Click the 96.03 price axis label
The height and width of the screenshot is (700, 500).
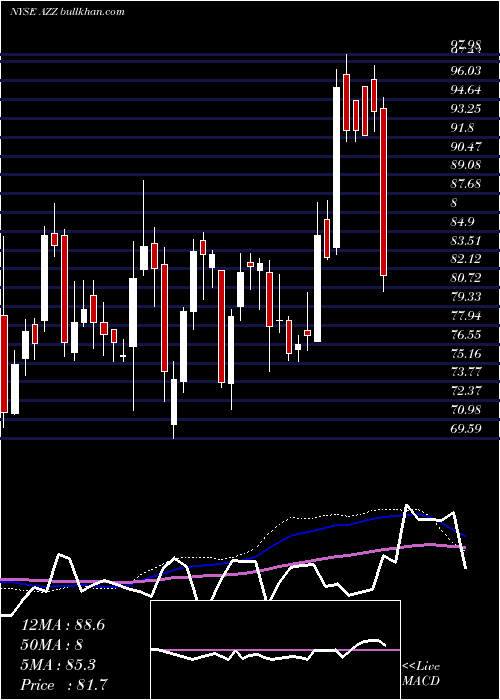[x=466, y=71]
